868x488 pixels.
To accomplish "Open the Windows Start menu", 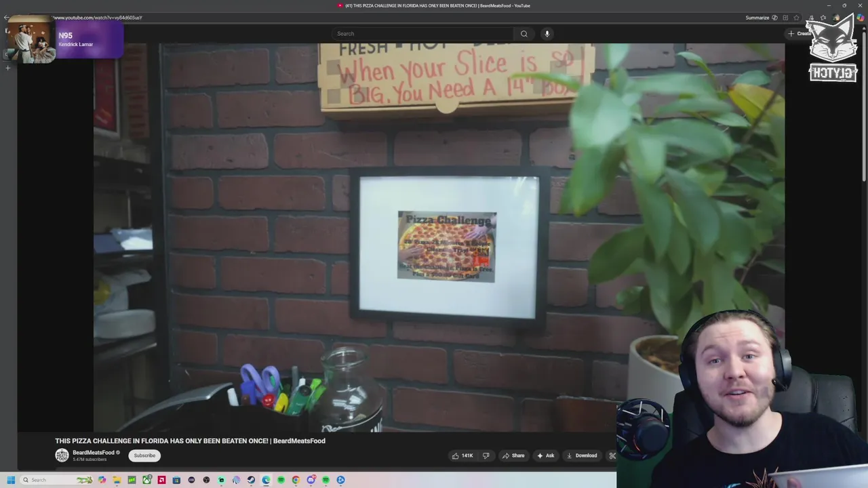I will 11,480.
